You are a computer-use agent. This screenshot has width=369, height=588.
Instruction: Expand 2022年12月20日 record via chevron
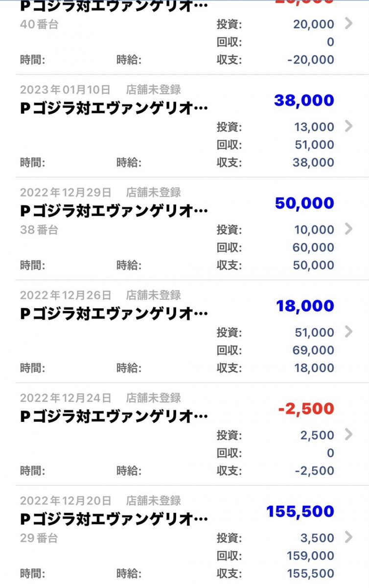coord(348,538)
